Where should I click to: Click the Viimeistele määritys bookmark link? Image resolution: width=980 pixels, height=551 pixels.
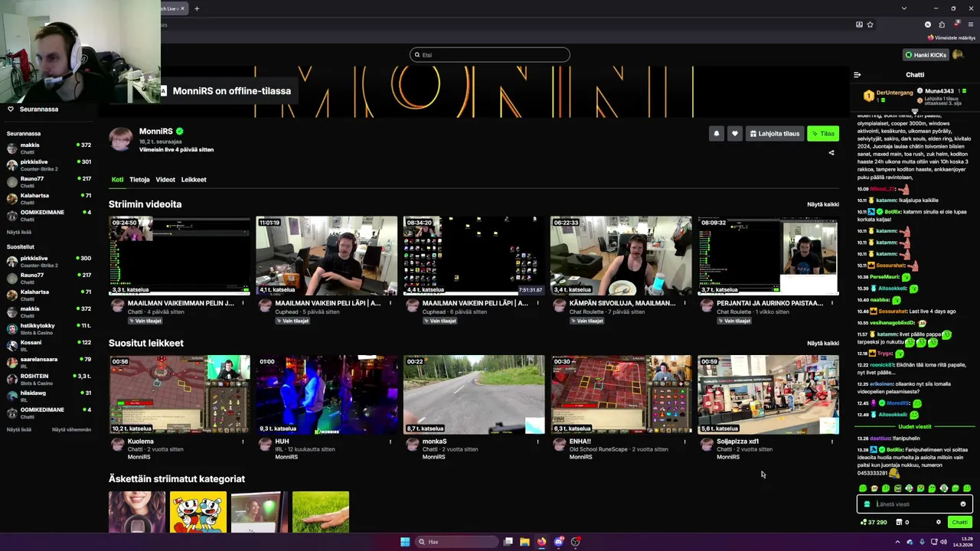[952, 37]
